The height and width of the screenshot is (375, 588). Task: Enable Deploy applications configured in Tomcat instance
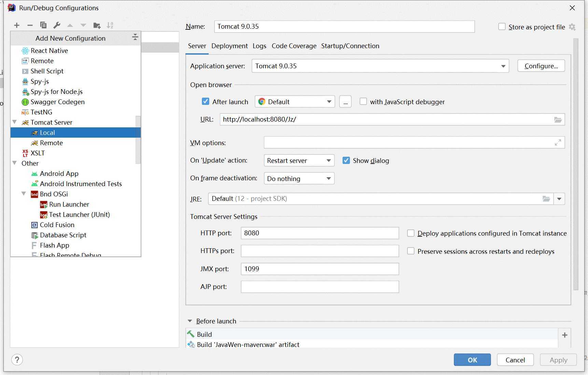(411, 233)
